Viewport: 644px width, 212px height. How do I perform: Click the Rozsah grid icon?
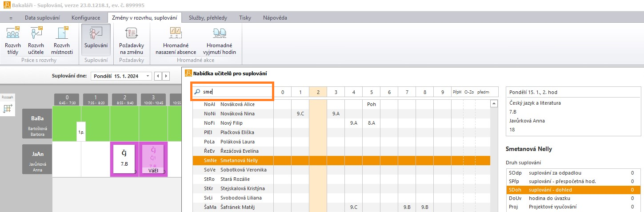point(8,109)
